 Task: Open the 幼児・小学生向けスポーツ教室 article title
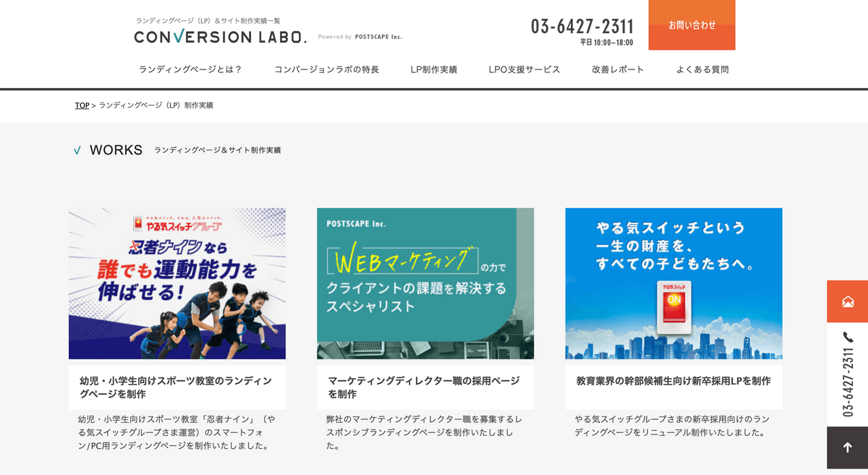(x=176, y=388)
